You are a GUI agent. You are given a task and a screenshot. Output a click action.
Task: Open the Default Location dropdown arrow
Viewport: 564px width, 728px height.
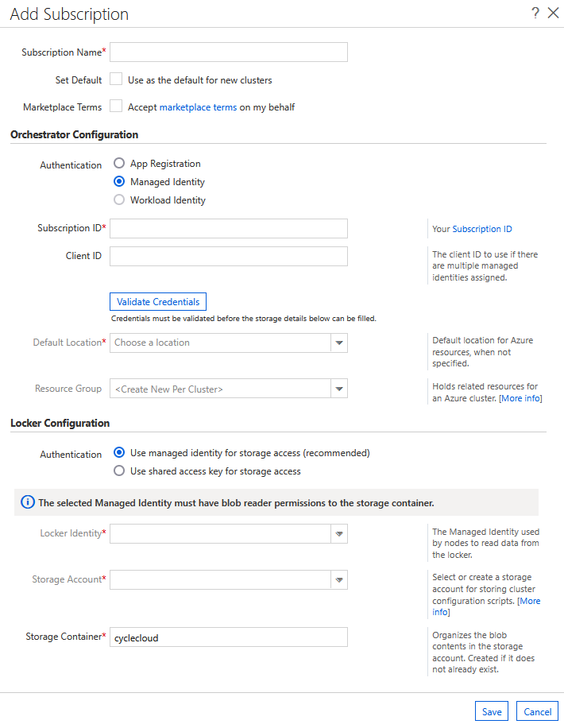[339, 343]
